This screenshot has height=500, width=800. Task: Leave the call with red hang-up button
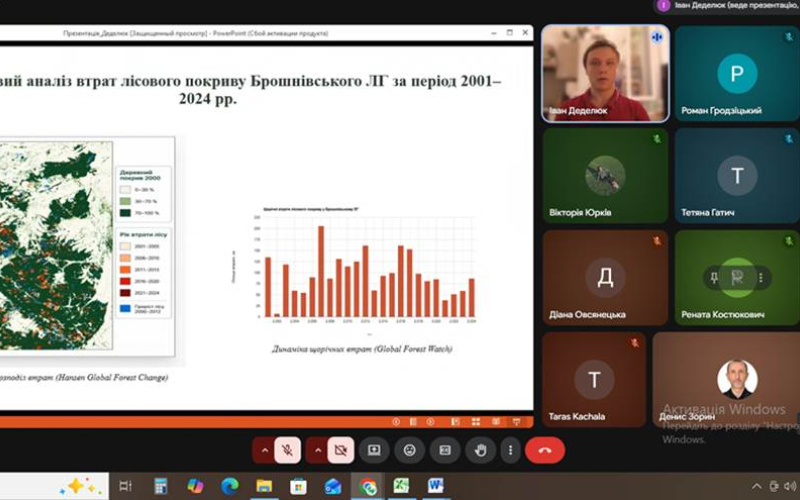pyautogui.click(x=545, y=450)
